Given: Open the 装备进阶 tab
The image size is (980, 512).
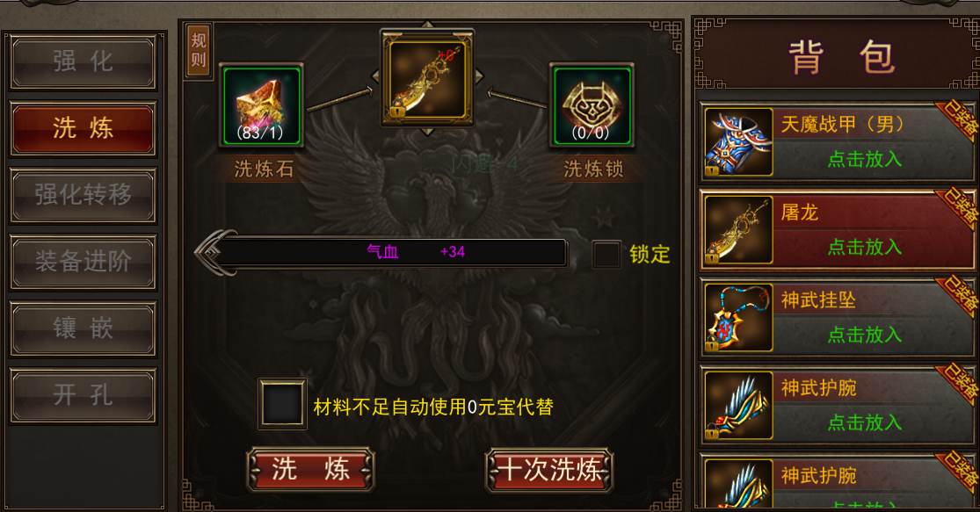Looking at the screenshot, I should (83, 262).
